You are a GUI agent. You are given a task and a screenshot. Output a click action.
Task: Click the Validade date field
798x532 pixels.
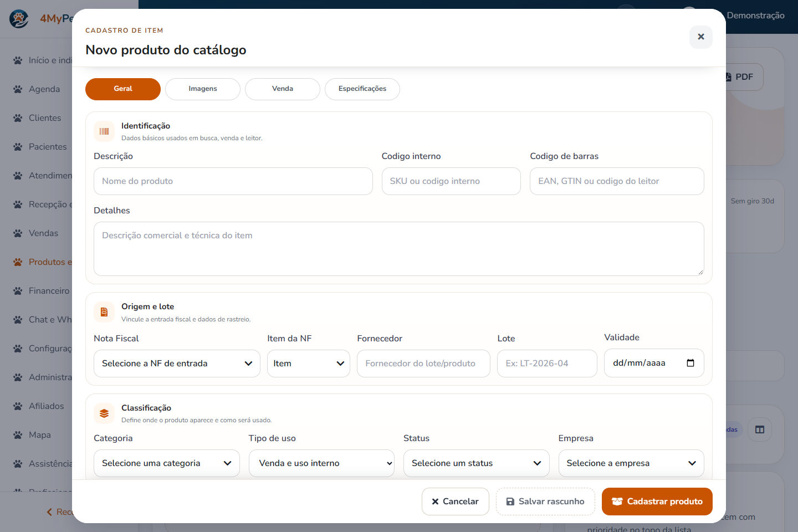point(654,363)
